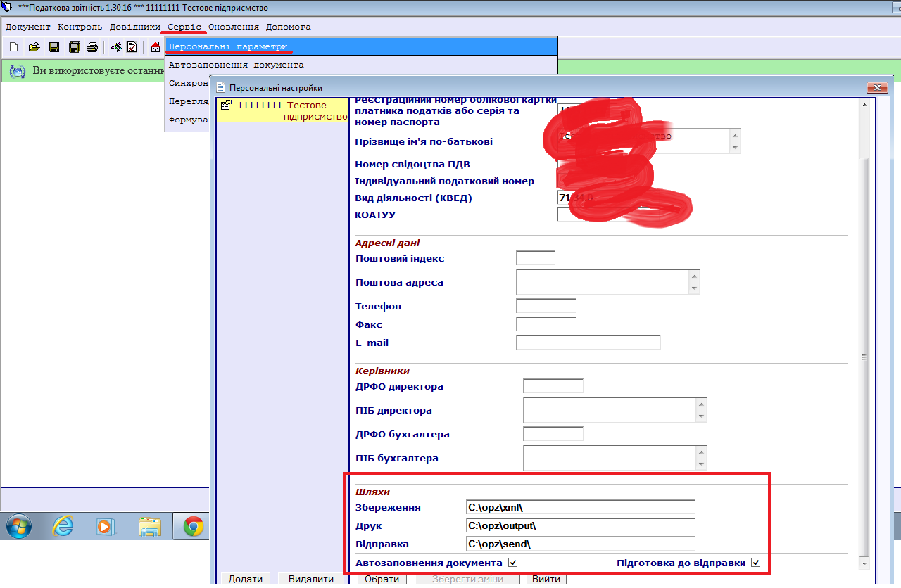Open a file with the folder icon

[x=34, y=47]
